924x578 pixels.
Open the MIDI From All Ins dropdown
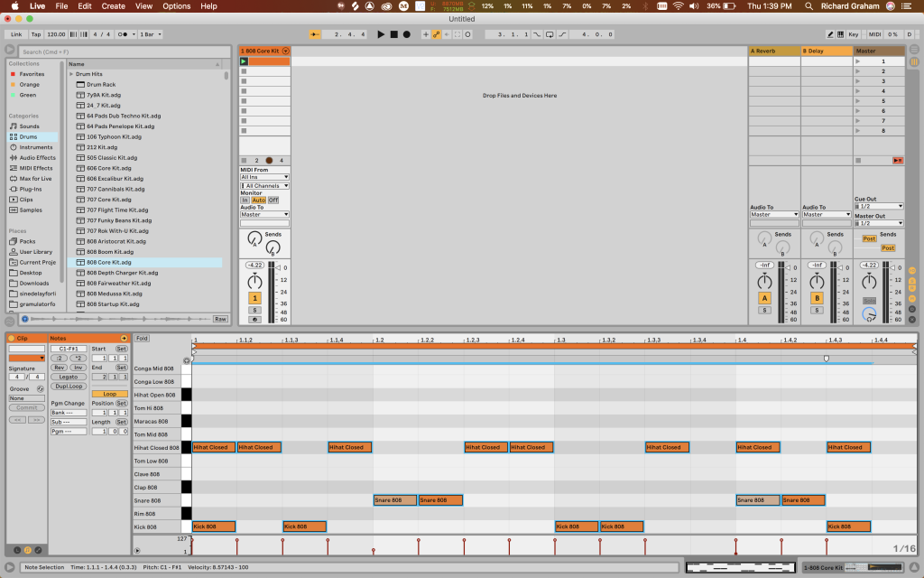point(264,177)
